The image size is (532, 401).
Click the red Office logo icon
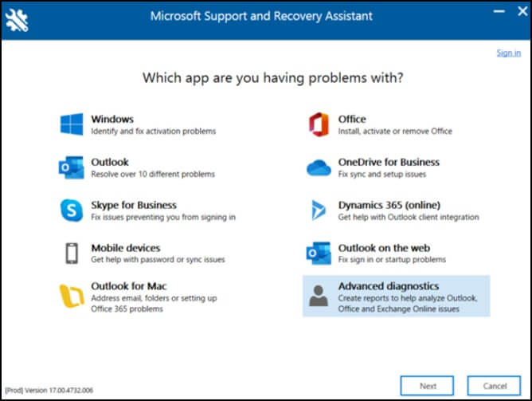(319, 124)
